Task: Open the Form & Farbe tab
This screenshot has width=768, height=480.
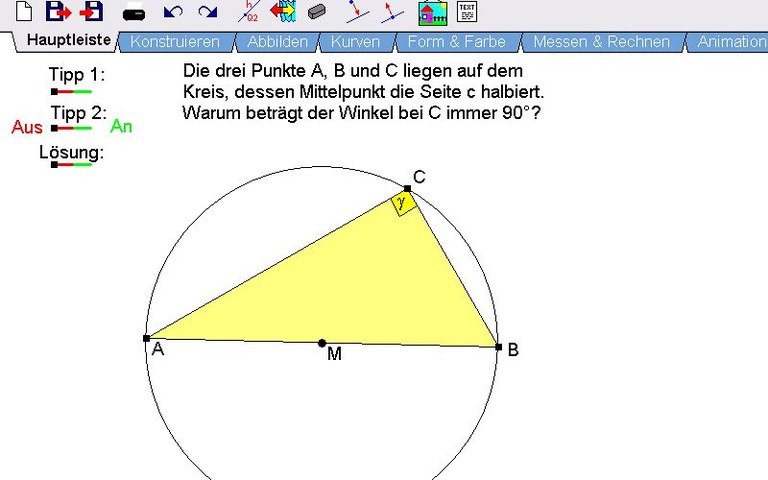Action: pos(456,42)
